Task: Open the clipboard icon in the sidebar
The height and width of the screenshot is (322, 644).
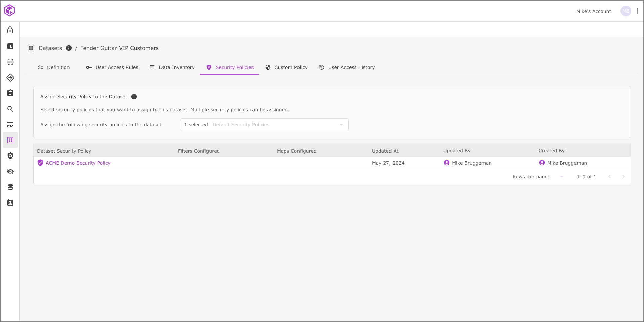Action: (x=10, y=93)
